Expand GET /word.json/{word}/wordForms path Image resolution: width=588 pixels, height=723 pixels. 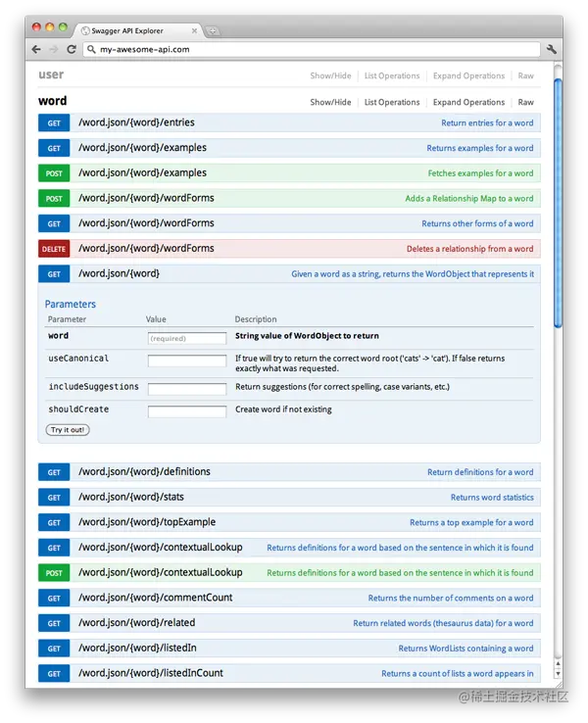pos(146,223)
